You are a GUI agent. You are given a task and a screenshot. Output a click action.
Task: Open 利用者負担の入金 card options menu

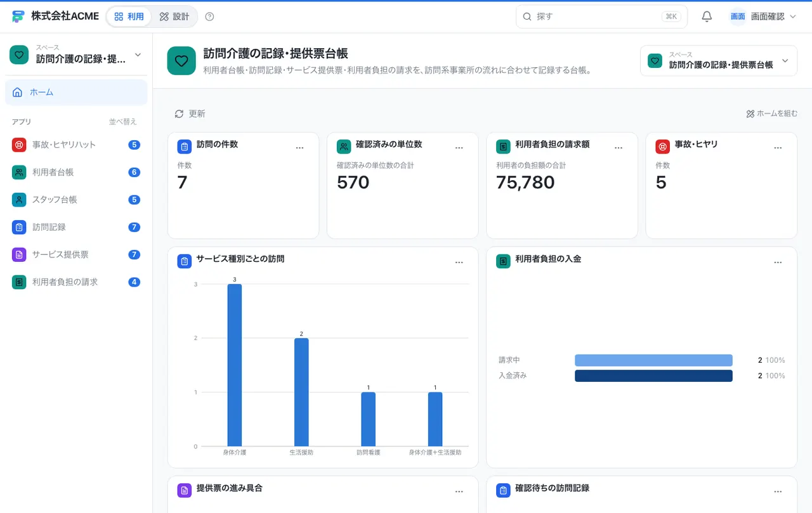(x=778, y=263)
